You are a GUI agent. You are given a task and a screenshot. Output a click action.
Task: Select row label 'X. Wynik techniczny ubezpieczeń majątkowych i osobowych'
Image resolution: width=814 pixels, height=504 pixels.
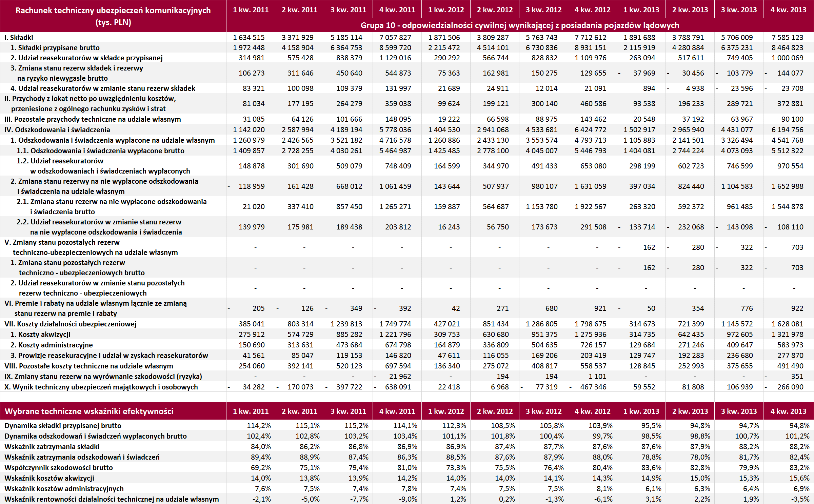(x=101, y=387)
